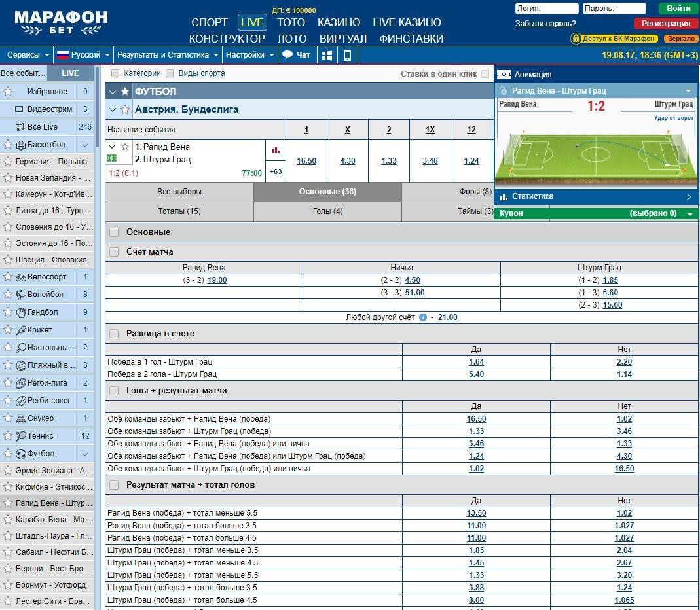Click the Войти login button

678,9
